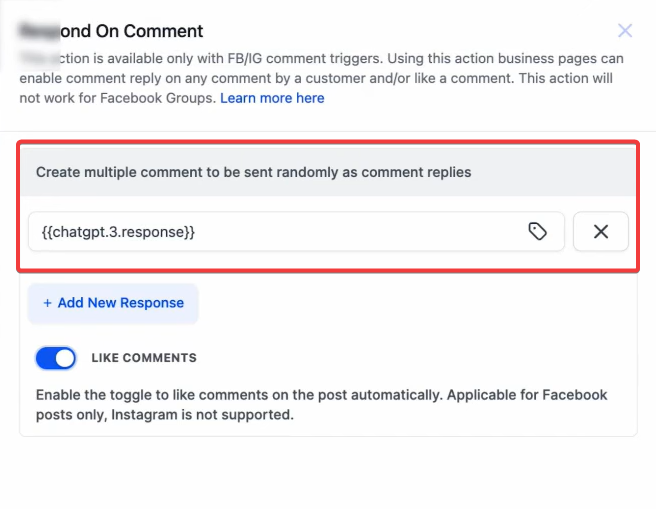Click the gray header bar of replies section
The width and height of the screenshot is (656, 509).
point(560,172)
